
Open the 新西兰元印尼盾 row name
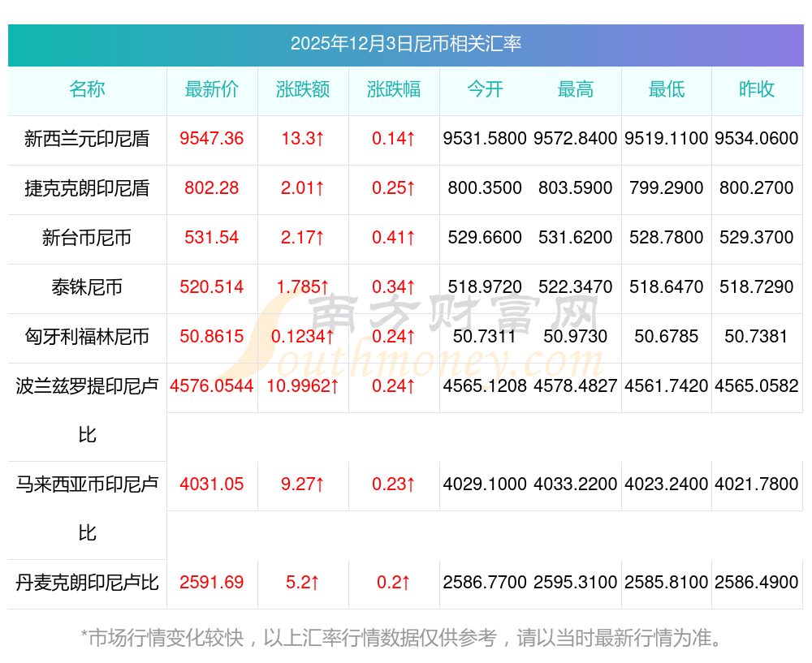(87, 139)
